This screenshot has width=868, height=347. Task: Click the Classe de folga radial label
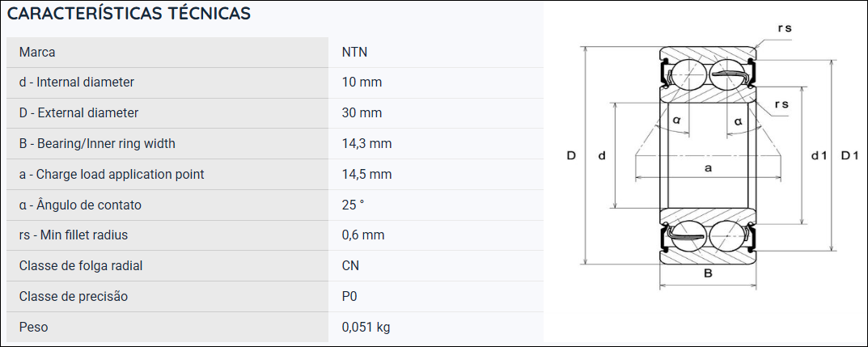(x=81, y=265)
